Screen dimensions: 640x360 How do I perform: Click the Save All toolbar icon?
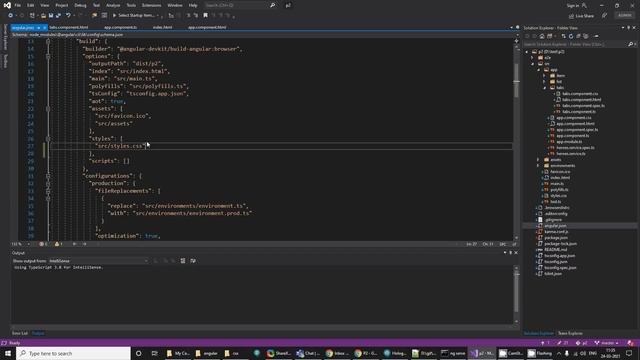tap(58, 16)
